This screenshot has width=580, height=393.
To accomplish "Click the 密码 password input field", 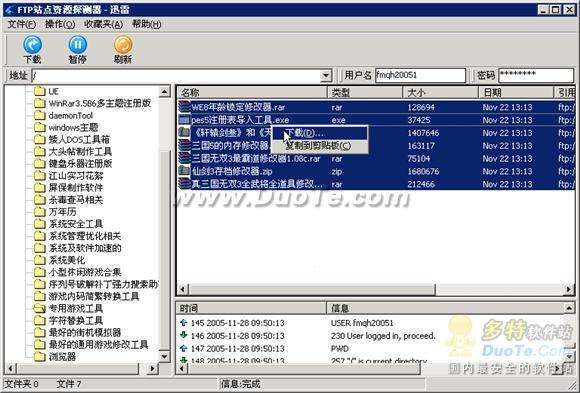I will [x=536, y=75].
